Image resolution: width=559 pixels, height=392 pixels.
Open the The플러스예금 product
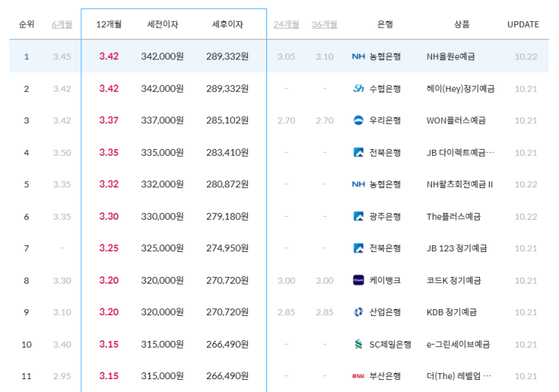(x=454, y=216)
